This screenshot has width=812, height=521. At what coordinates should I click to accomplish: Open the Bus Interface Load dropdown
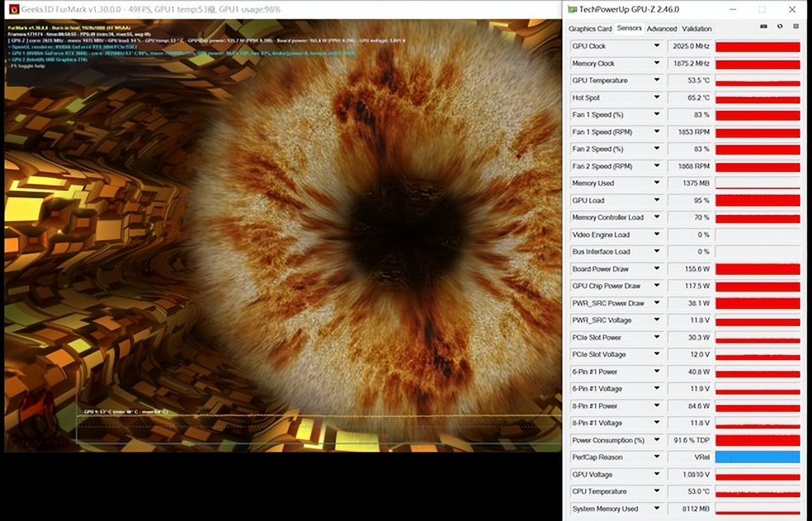coord(657,252)
